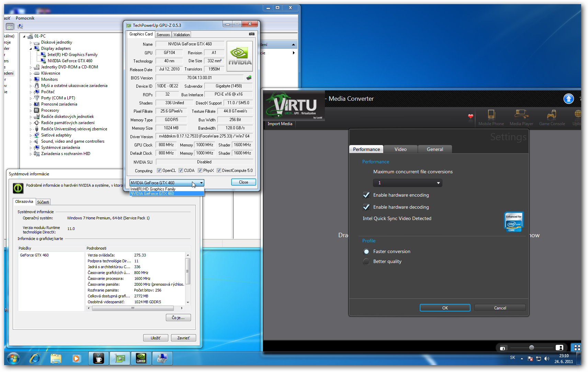The width and height of the screenshot is (588, 372).
Task: Click the large thumbnail size icon
Action: 559,348
